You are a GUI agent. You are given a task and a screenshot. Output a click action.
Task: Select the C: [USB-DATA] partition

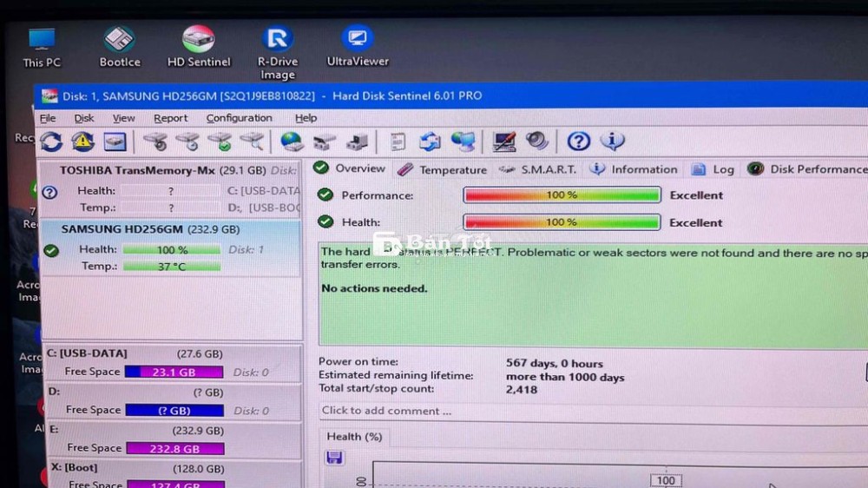173,363
